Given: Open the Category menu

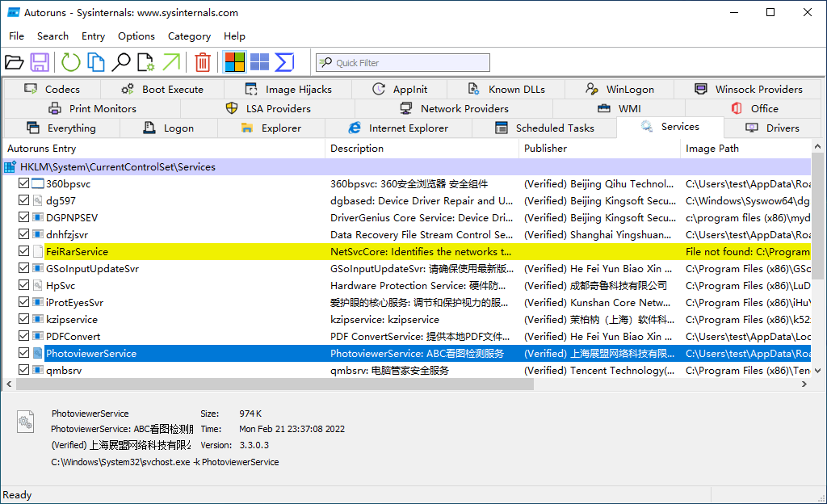Looking at the screenshot, I should tap(189, 36).
